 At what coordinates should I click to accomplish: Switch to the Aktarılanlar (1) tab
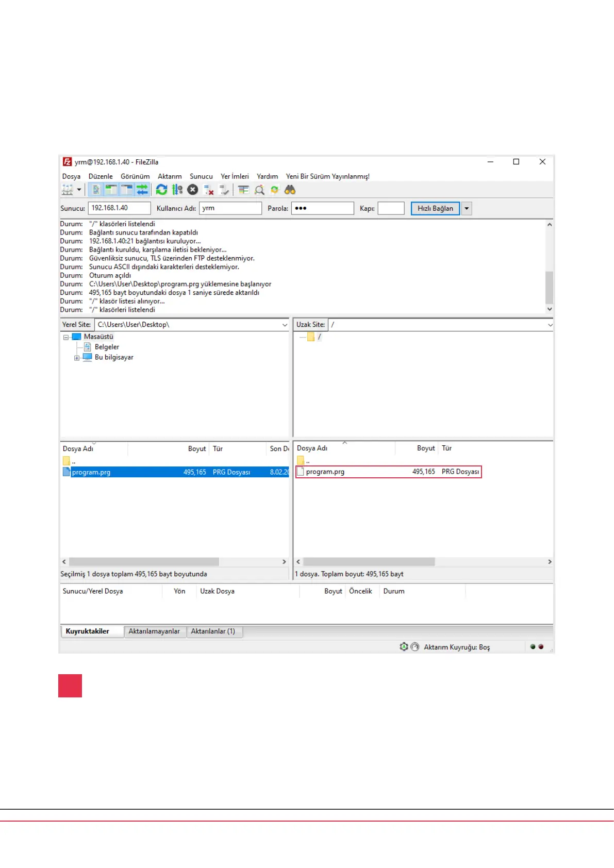[214, 631]
